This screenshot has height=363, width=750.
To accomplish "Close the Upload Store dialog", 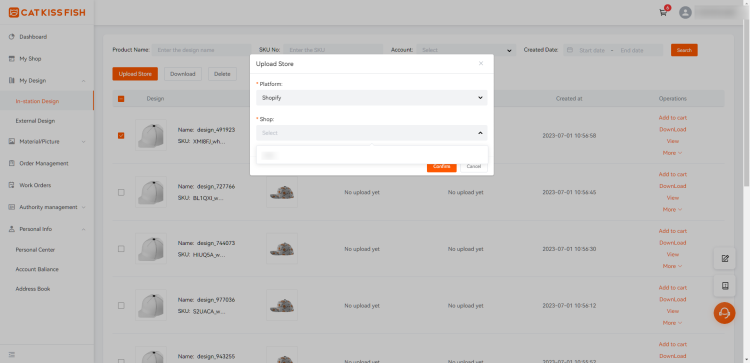I will click(x=481, y=63).
